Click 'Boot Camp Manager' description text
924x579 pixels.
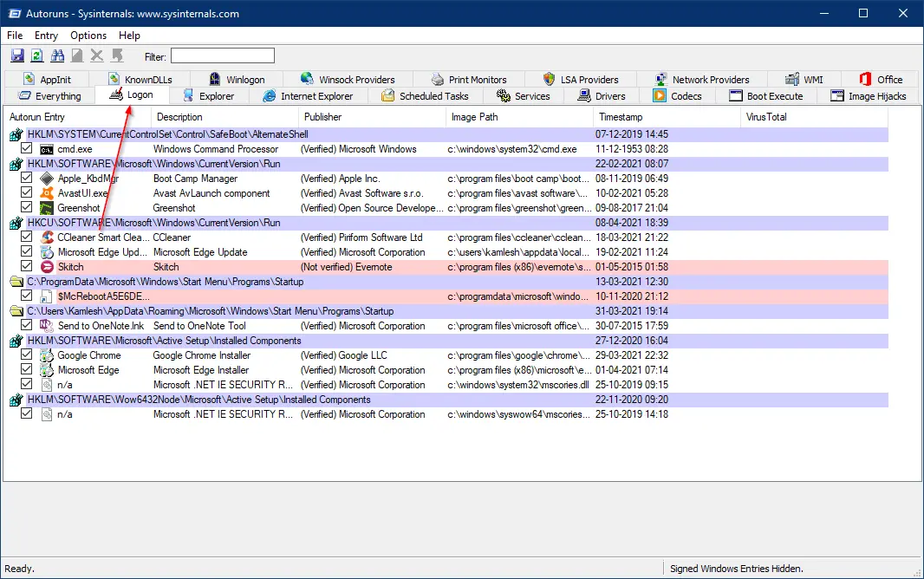pyautogui.click(x=195, y=179)
